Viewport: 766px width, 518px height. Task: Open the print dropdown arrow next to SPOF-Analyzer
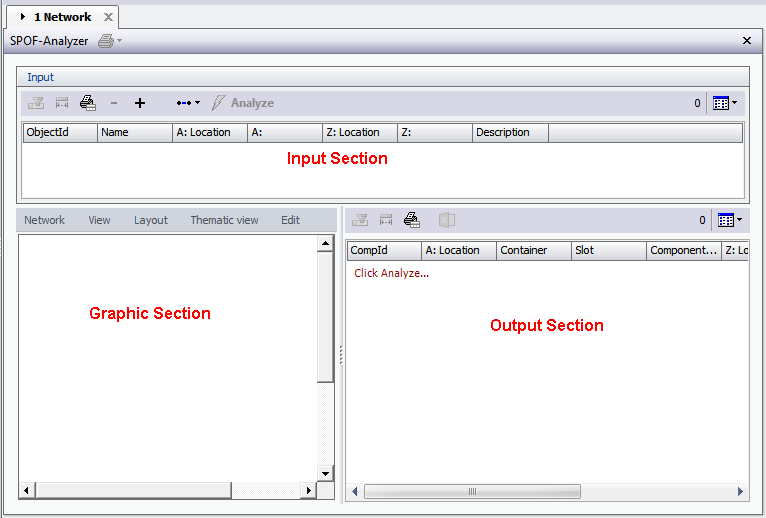(120, 41)
